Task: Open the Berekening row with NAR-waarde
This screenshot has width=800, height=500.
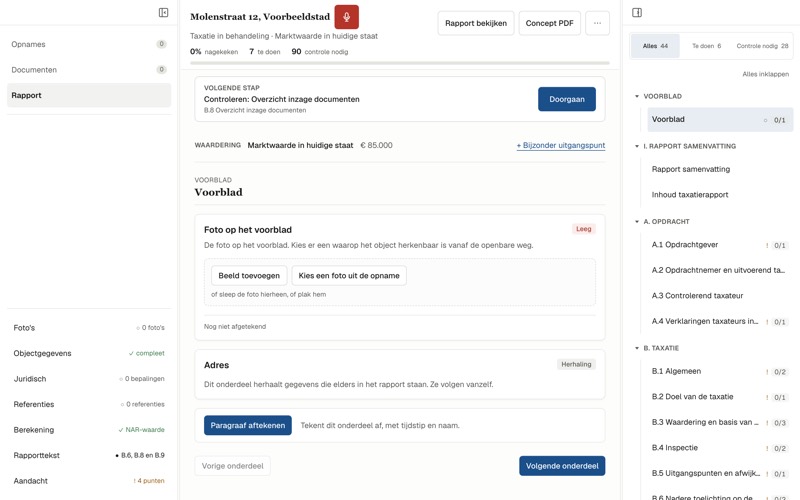Action: [x=89, y=430]
